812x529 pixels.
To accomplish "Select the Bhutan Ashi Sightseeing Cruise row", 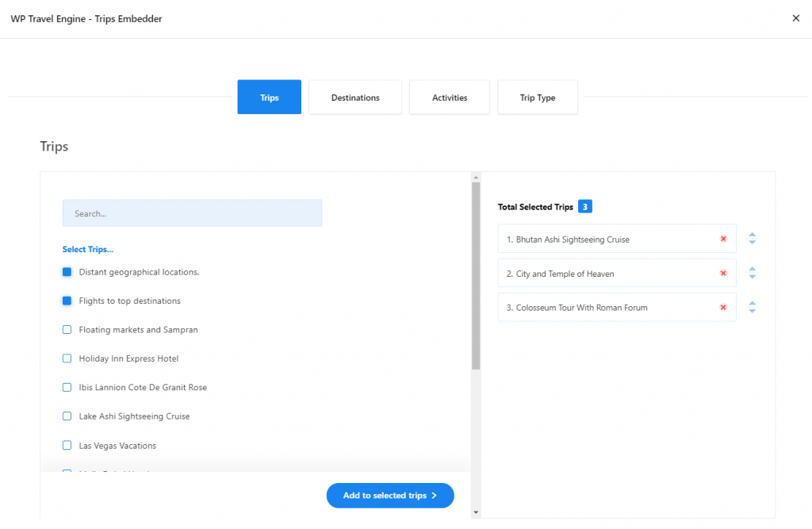I will click(x=617, y=239).
